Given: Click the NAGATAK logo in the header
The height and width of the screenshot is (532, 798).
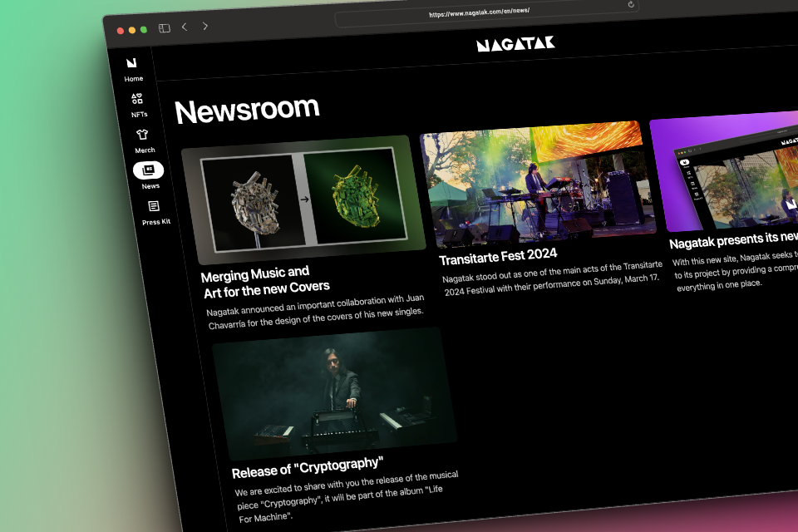Looking at the screenshot, I should coord(515,44).
